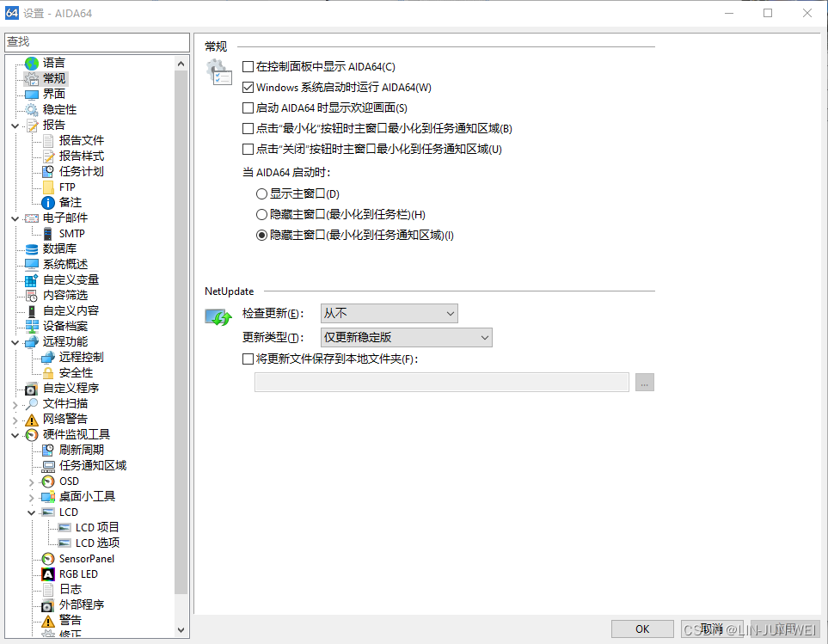Click the monitor icon beside 界面
Screen dimensions: 828x644
32,95
